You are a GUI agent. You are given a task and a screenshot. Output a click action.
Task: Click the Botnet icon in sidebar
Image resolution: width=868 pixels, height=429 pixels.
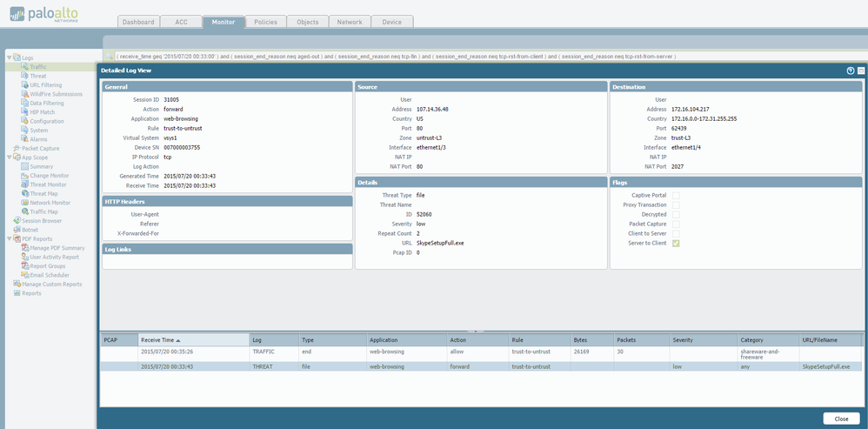[x=17, y=230]
